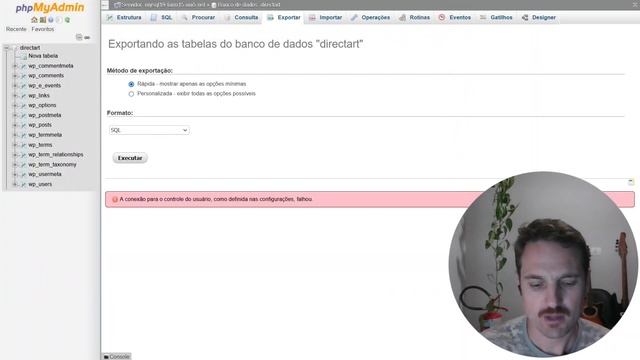Click the table icon beside wp_e_events

[x=23, y=86]
